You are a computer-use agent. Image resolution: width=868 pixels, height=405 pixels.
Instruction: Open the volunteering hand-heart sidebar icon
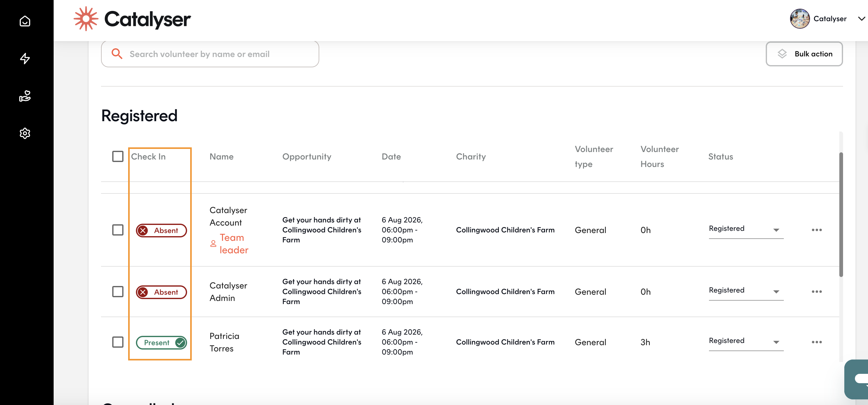25,96
